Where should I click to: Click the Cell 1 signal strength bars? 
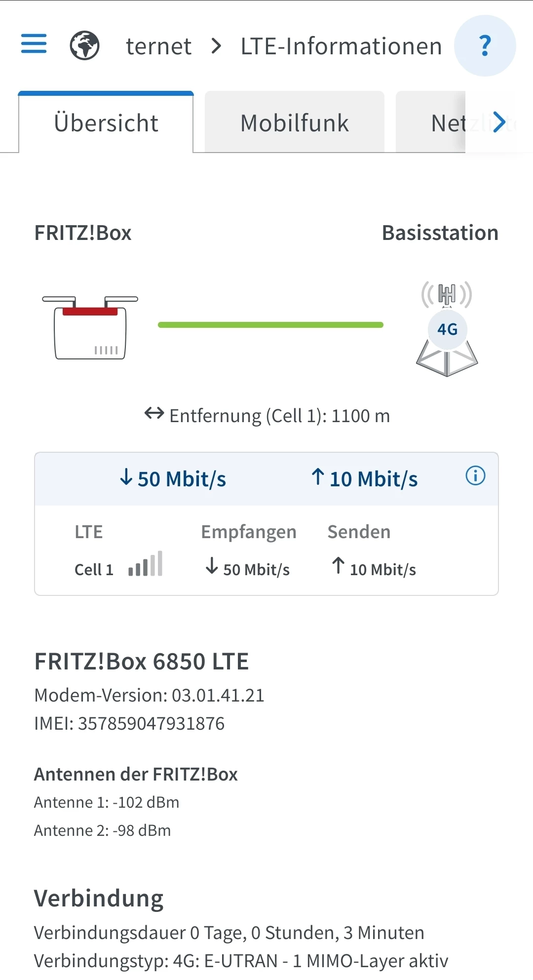145,564
